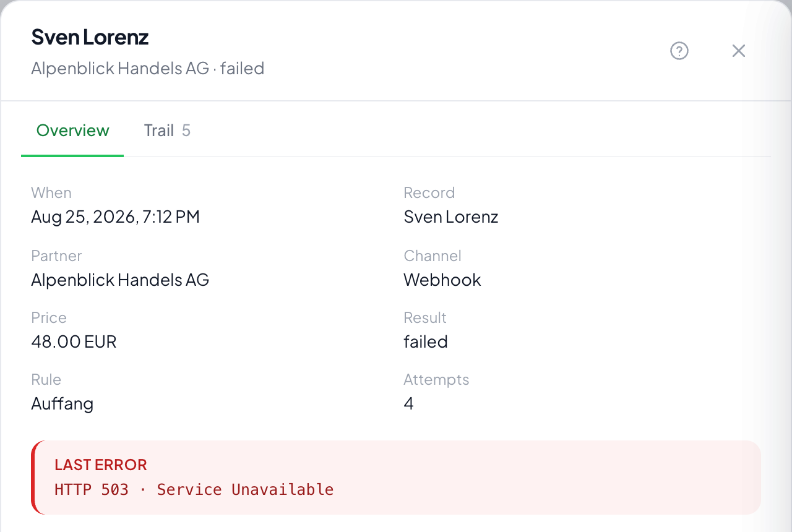792x532 pixels.
Task: Click the 'Result' field label
Action: (425, 318)
